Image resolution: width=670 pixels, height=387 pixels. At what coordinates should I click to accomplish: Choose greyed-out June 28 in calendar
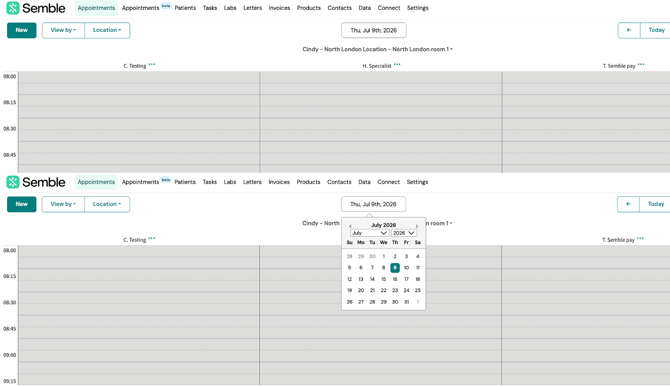click(x=350, y=256)
